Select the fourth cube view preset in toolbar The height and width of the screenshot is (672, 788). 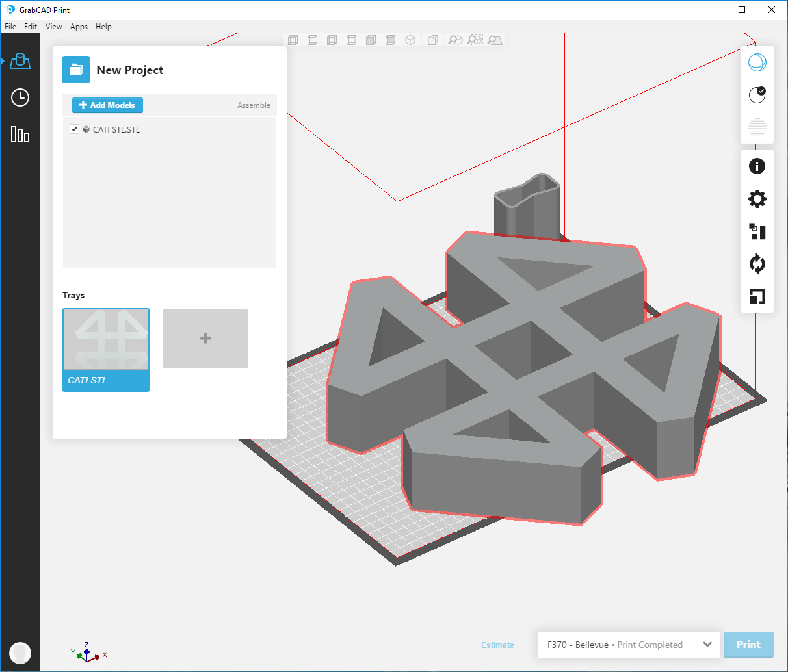click(x=351, y=40)
